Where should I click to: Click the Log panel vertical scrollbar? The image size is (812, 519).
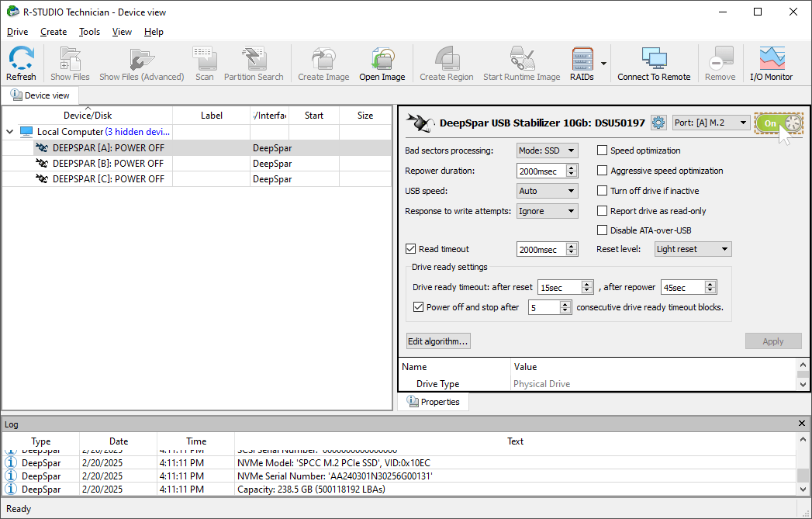pos(802,465)
